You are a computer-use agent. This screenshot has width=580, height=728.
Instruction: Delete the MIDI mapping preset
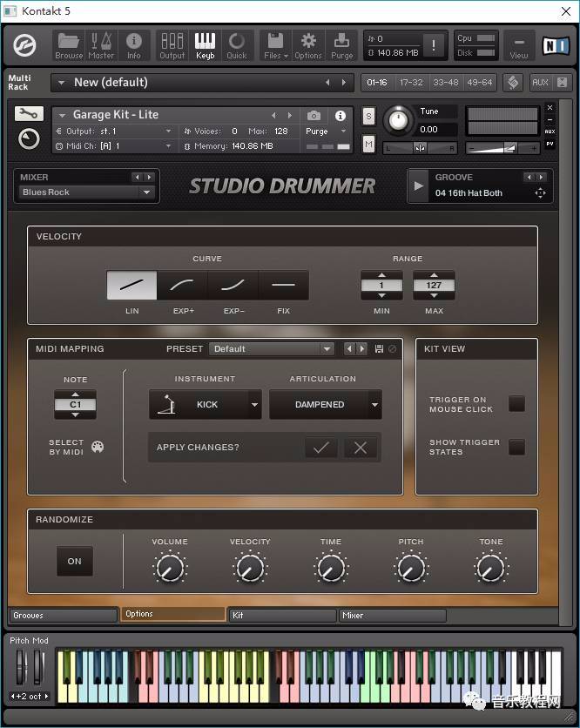(393, 348)
